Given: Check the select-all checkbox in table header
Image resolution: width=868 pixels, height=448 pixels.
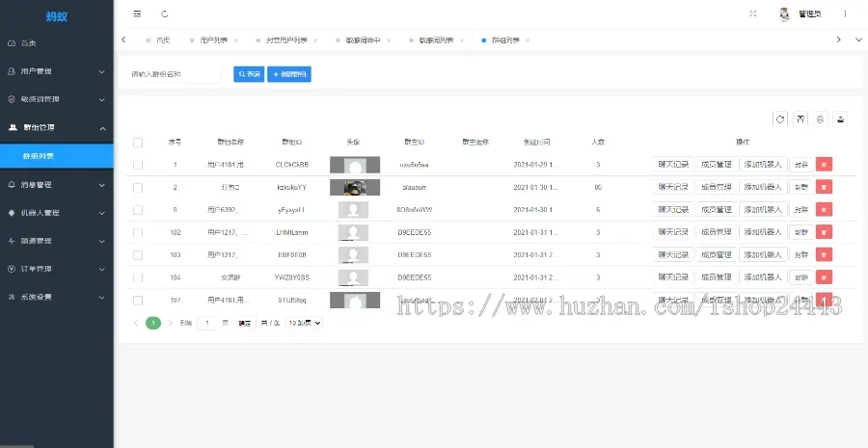Looking at the screenshot, I should pyautogui.click(x=138, y=143).
